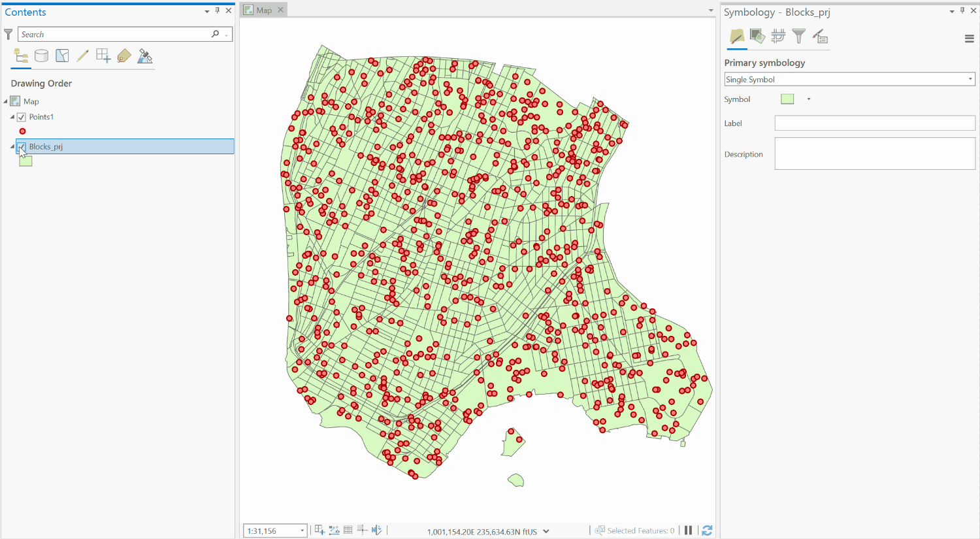The image size is (980, 539).
Task: Select List By Snapping icon
Action: pyautogui.click(x=103, y=56)
